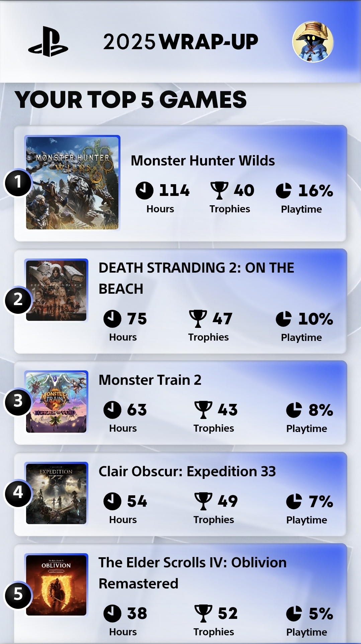This screenshot has height=644, width=361.
Task: Click the clock icon for Monster Hunter Wilds
Action: click(x=145, y=191)
